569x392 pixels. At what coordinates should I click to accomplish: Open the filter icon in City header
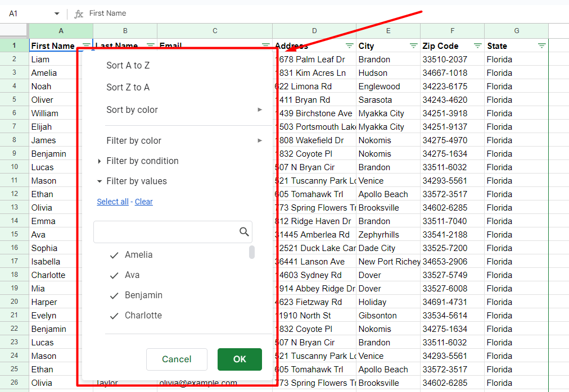[413, 45]
